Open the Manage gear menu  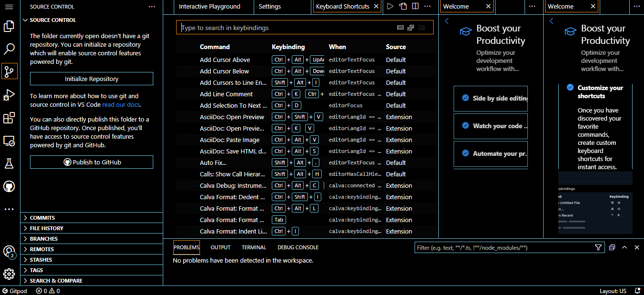9,274
